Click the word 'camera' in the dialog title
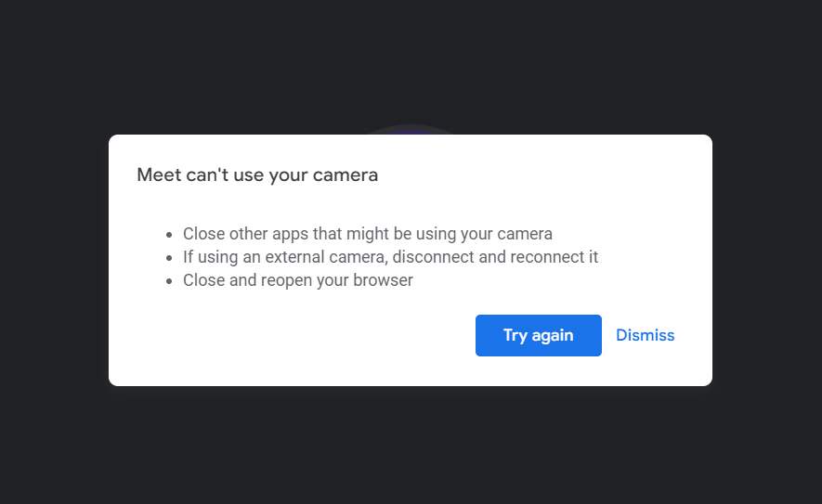Screen dimensions: 822x504 (x=347, y=174)
